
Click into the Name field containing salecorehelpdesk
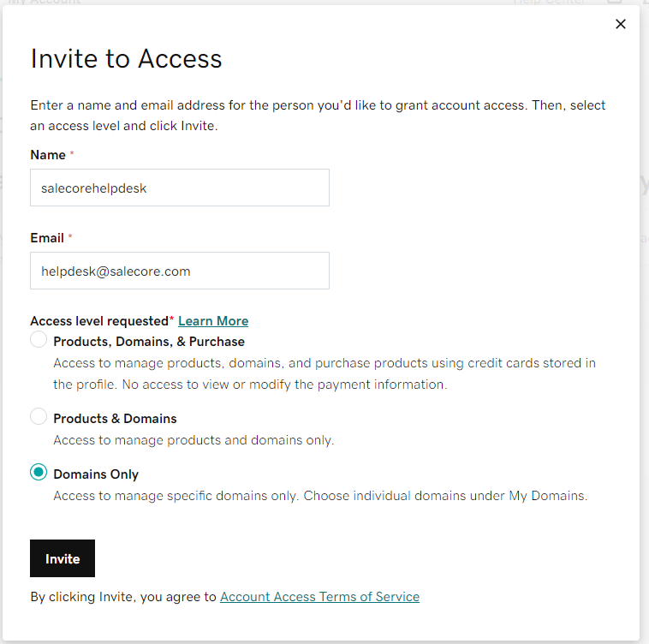click(x=180, y=188)
